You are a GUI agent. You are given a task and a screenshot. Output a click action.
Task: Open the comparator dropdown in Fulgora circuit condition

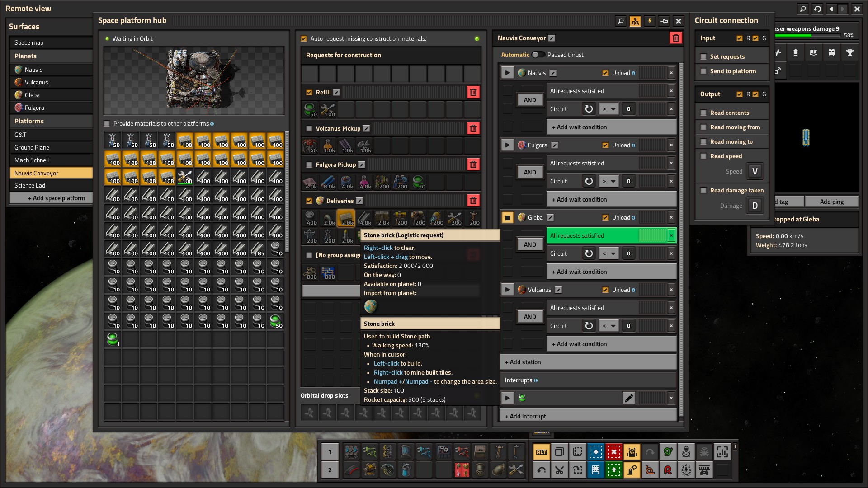coord(609,181)
